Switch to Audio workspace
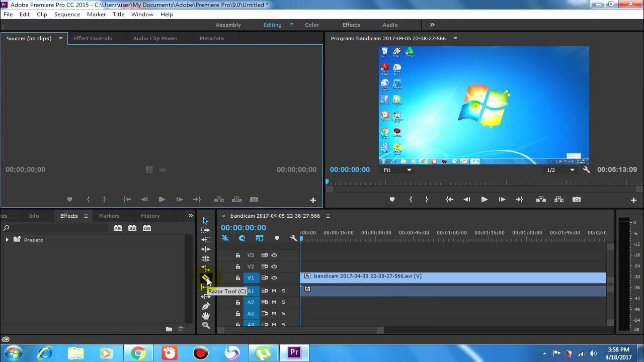The image size is (644, 362). pos(390,25)
